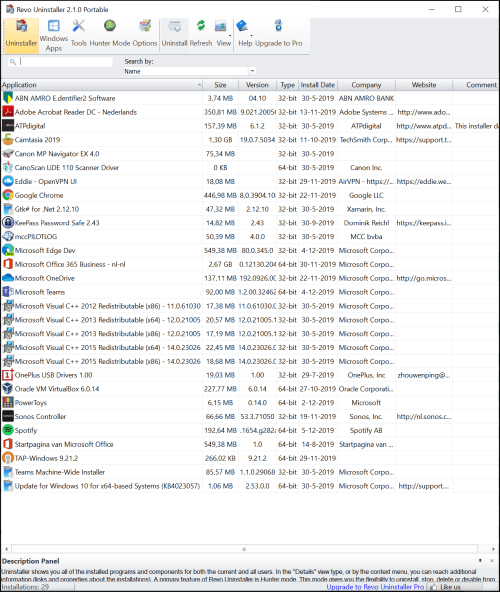Select Oracle VM VirtualBox icon
The image size is (500, 592).
(8, 389)
